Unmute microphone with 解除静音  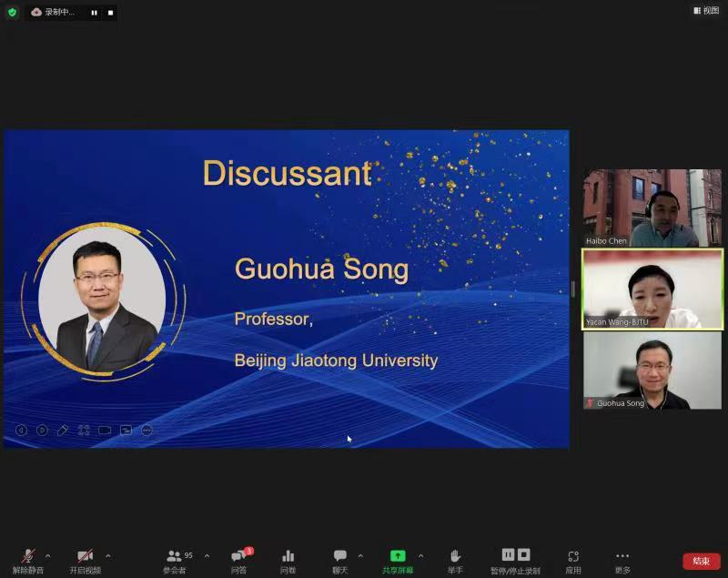(28, 561)
